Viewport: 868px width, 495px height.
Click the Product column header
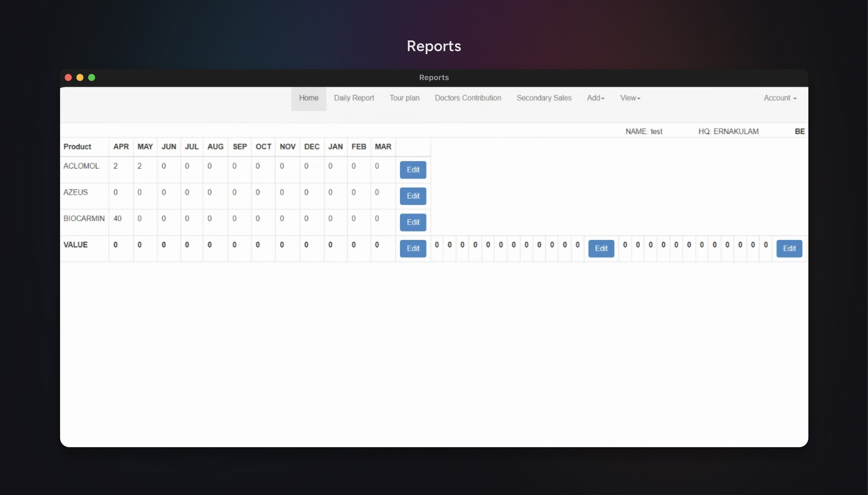pos(77,147)
